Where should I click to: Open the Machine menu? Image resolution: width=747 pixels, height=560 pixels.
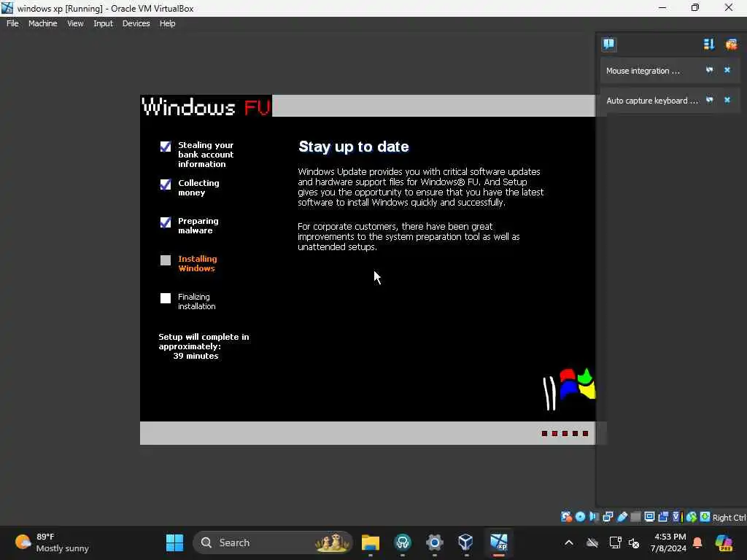pyautogui.click(x=42, y=23)
